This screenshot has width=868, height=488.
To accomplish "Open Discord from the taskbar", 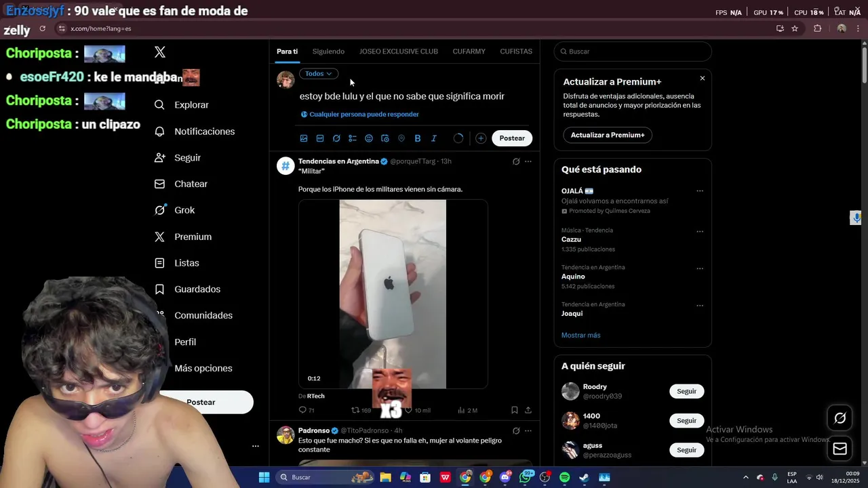I will 505,477.
